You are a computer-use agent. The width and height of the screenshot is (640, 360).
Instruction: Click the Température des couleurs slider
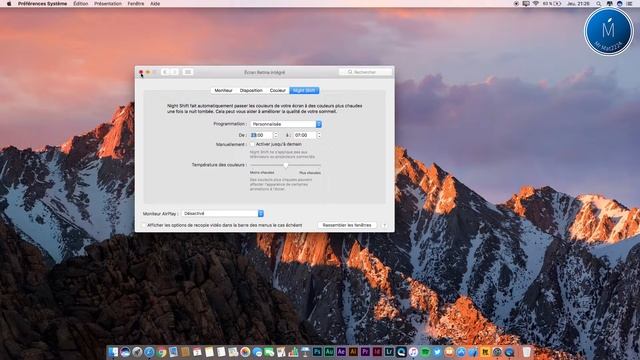(285, 165)
